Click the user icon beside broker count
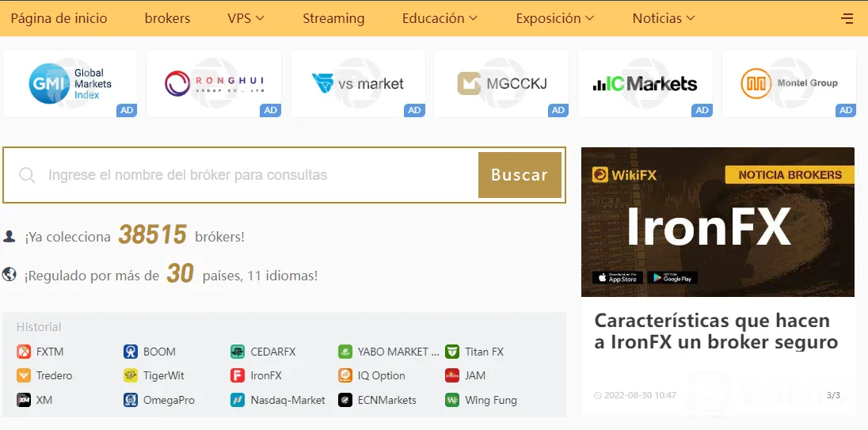This screenshot has height=430, width=868. coord(9,236)
